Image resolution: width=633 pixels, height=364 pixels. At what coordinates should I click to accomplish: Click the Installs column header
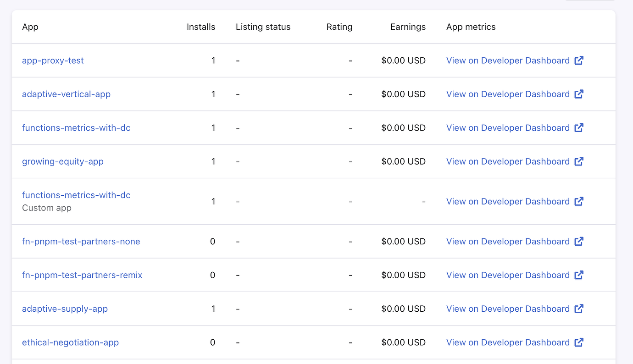coord(201,27)
